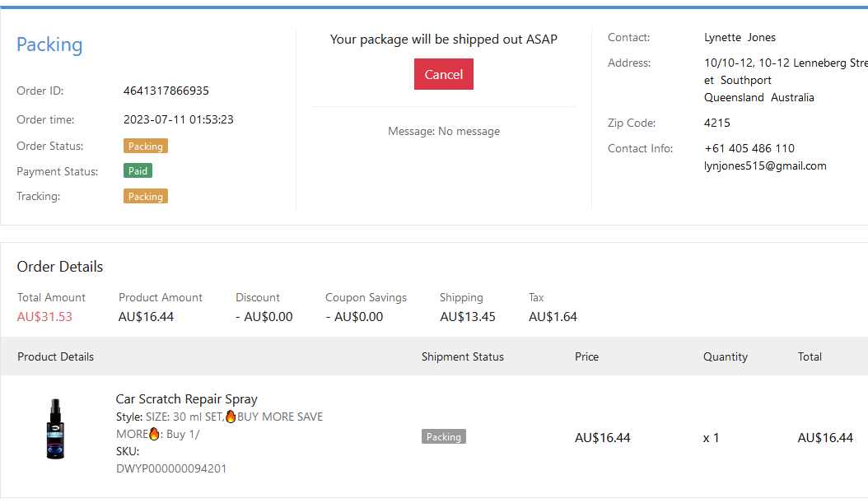The image size is (868, 503).
Task: Click the Shipment Status column header
Action: point(463,356)
